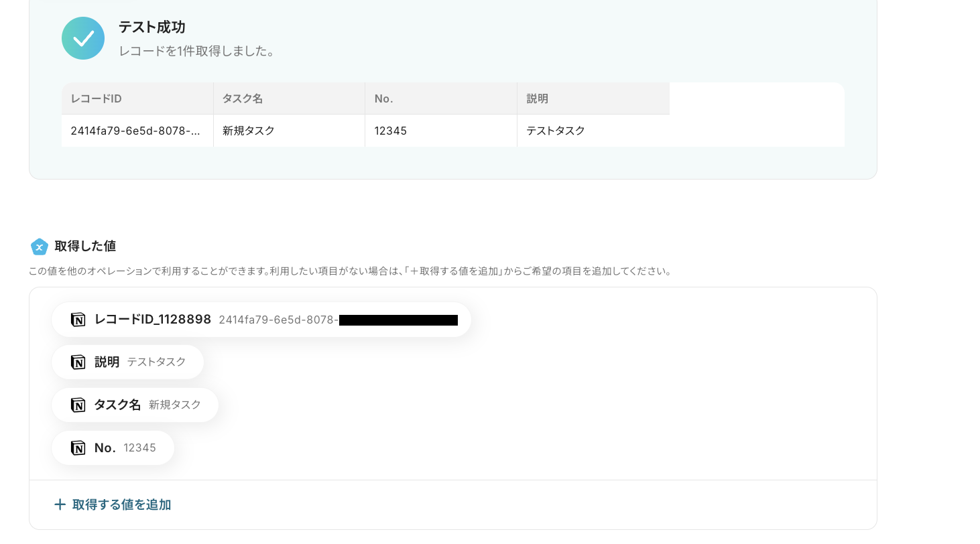The width and height of the screenshot is (980, 544).
Task: Click the description text starting この値を他のオペレーション
Action: tap(350, 271)
